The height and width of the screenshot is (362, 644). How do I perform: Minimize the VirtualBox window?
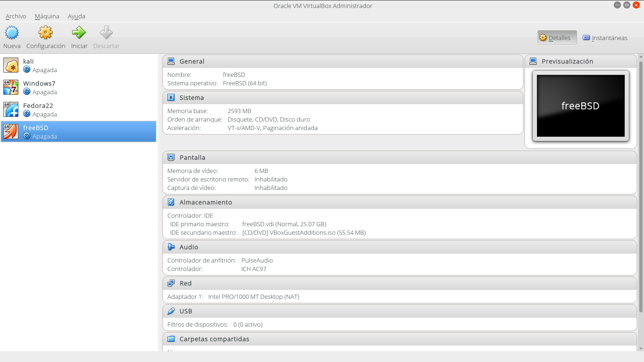(x=617, y=5)
